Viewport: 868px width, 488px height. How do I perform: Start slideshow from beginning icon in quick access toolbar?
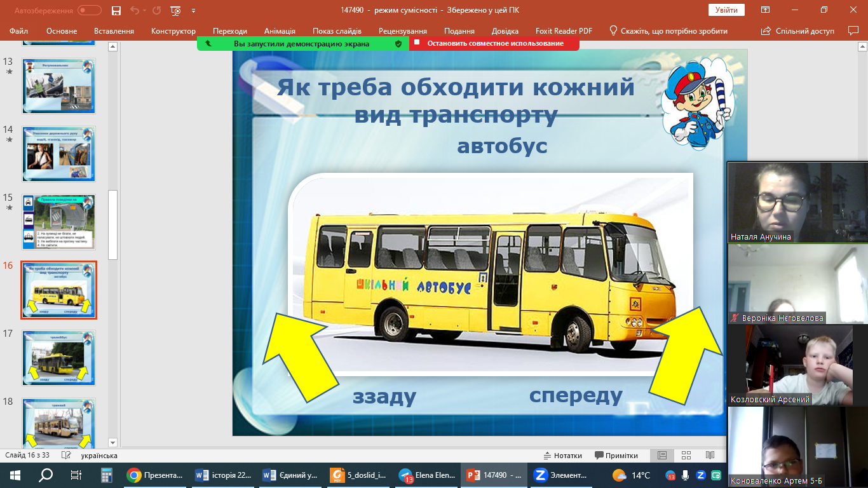point(176,10)
